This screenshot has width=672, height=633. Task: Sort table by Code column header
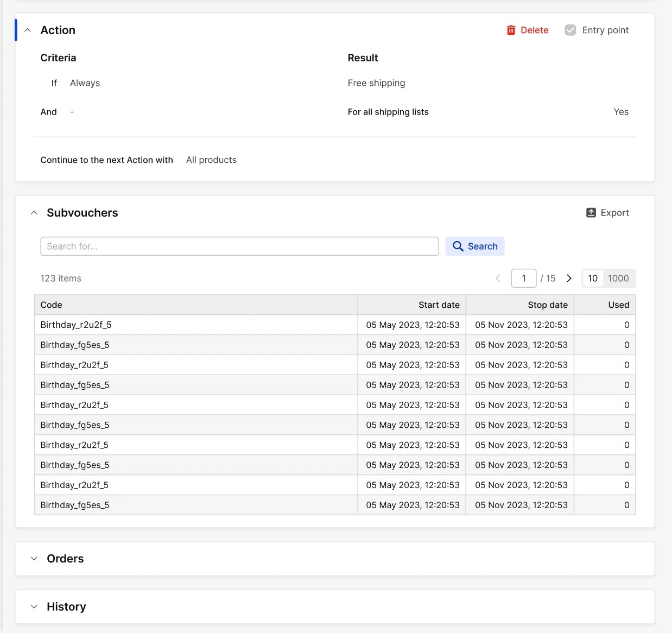click(x=52, y=305)
